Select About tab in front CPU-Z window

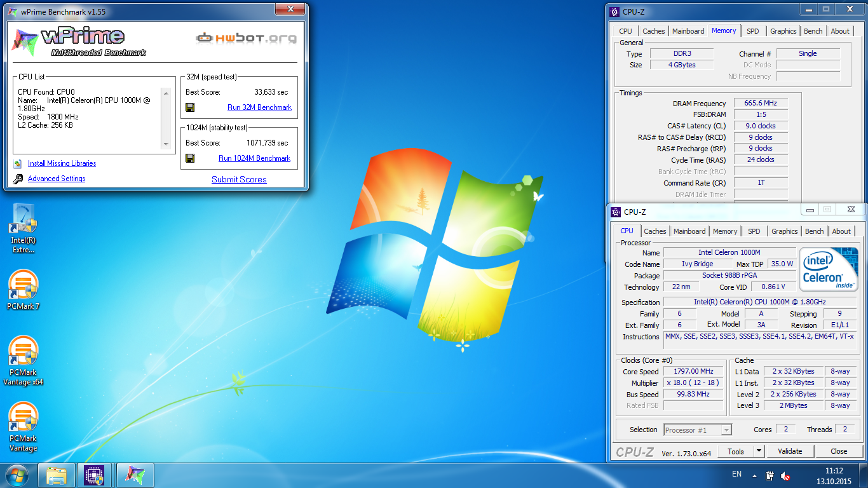click(841, 231)
